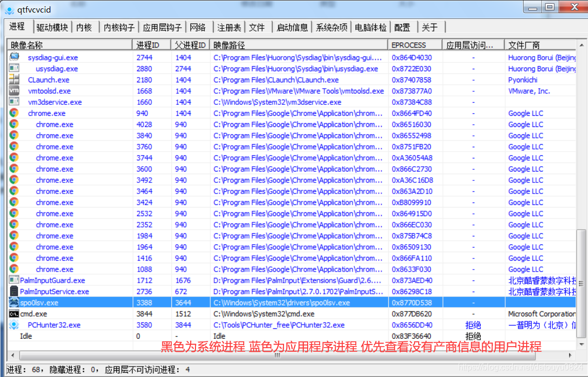Sort by 映像名称 column header
Viewport: 588px width, 377px height.
click(70, 45)
